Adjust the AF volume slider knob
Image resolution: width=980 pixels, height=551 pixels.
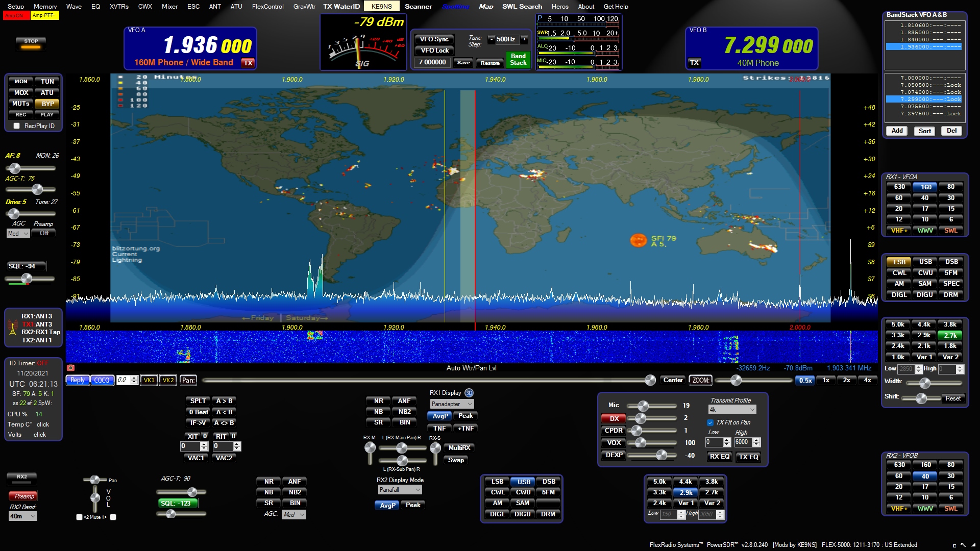[x=15, y=168]
